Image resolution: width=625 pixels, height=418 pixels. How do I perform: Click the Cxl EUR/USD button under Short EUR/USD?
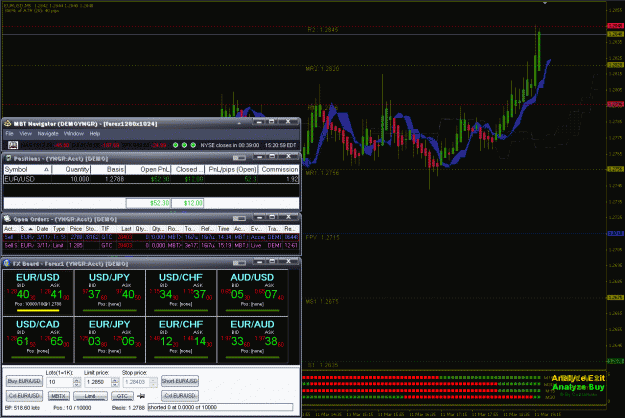tap(180, 396)
